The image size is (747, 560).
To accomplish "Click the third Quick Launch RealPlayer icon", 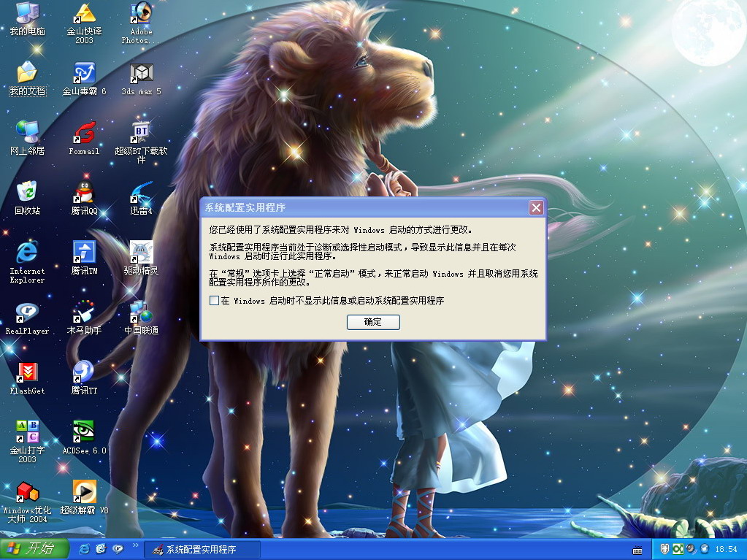I will (118, 549).
